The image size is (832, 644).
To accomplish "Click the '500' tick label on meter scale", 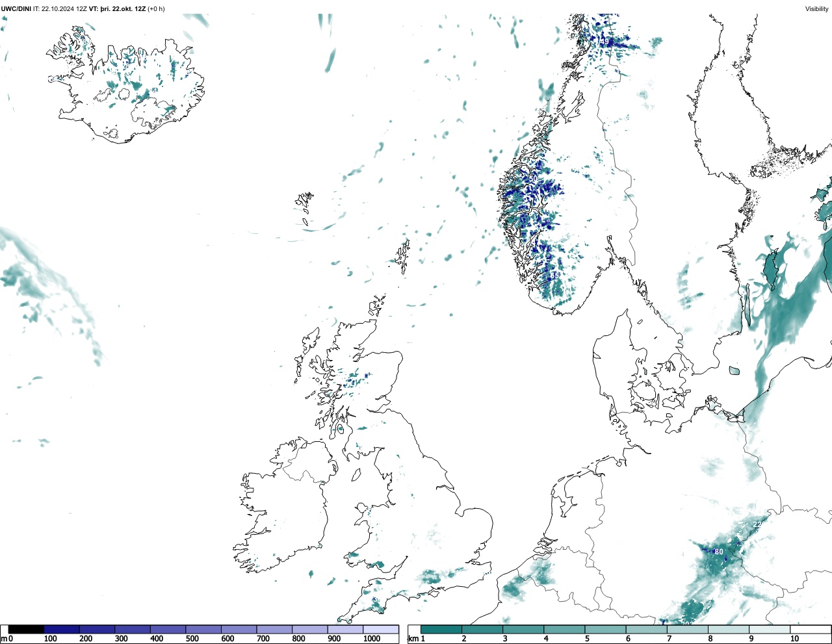I will point(192,639).
